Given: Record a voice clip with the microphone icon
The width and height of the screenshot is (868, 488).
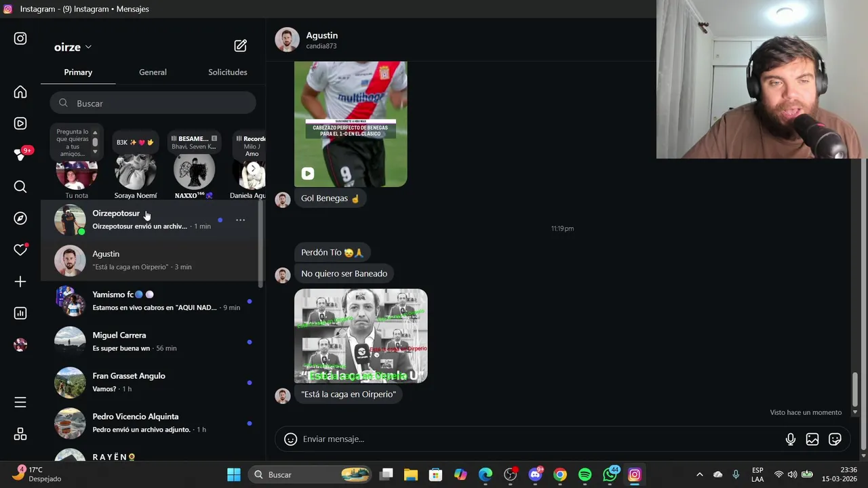Looking at the screenshot, I should coord(790,439).
